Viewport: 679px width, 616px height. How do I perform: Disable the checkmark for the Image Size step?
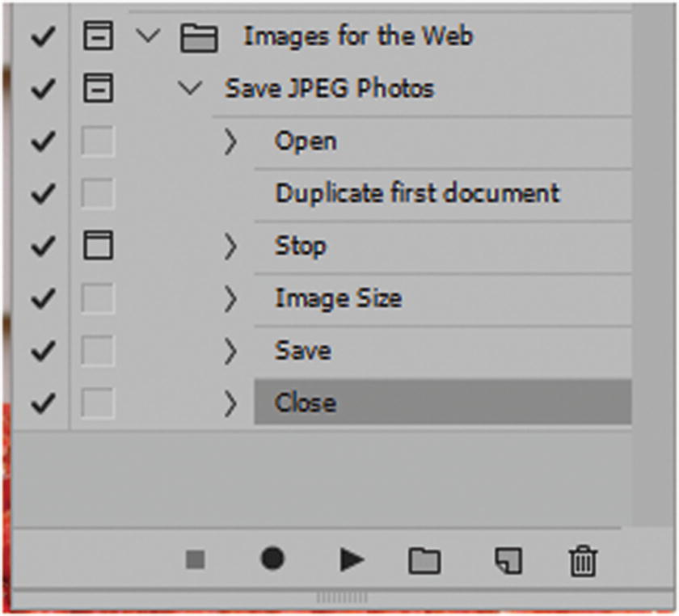click(x=42, y=299)
